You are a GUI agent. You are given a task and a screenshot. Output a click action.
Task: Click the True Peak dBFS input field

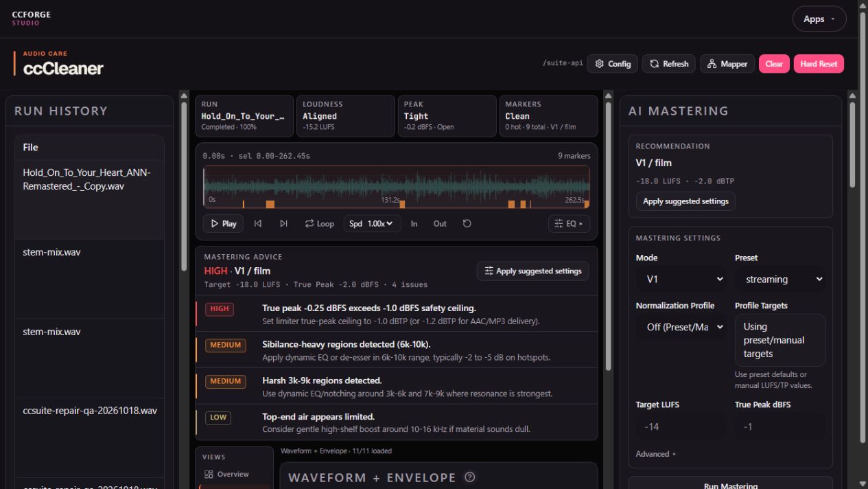780,427
